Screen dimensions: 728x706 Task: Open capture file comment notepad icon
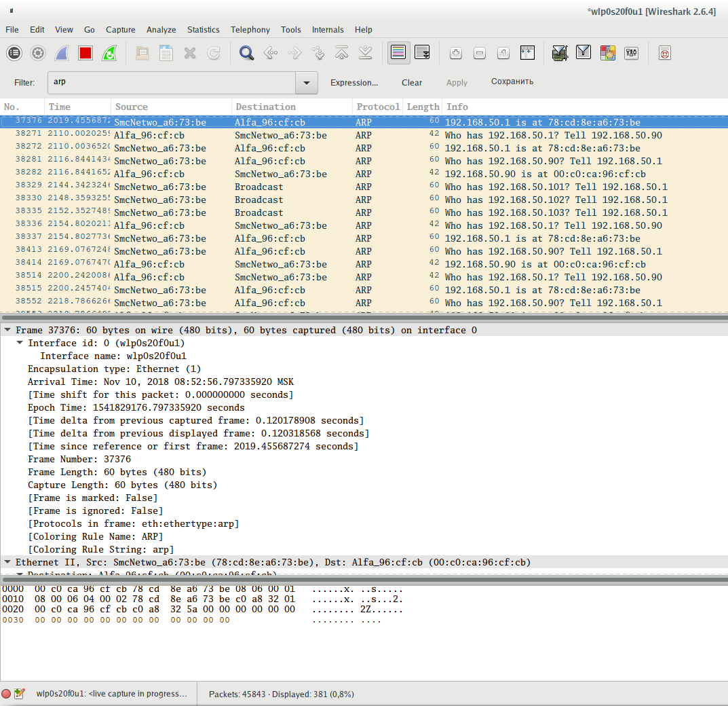click(20, 694)
